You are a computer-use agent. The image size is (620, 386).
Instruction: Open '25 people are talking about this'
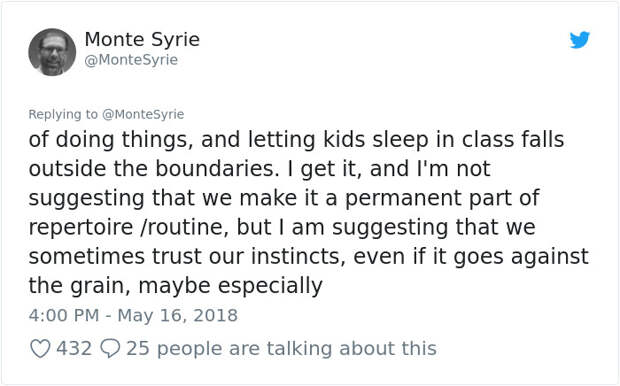click(282, 348)
